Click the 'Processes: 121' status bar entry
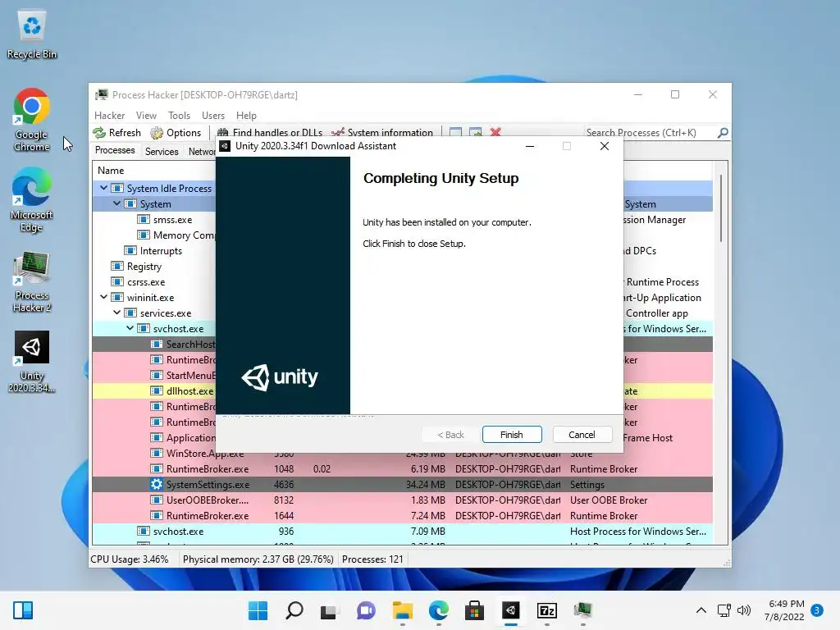This screenshot has width=840, height=630. [372, 559]
